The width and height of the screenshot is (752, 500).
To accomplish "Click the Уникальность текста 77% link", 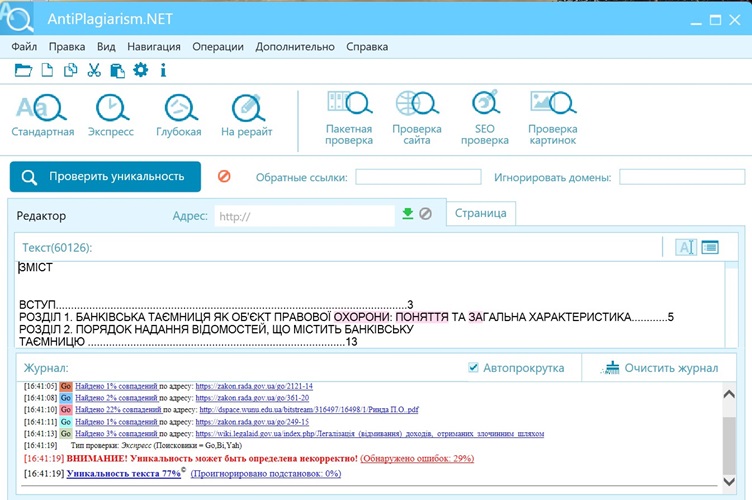I will [x=124, y=474].
